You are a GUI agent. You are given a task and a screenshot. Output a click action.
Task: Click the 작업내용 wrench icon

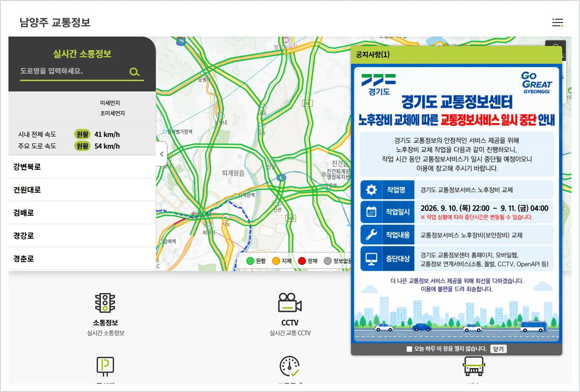click(x=371, y=235)
